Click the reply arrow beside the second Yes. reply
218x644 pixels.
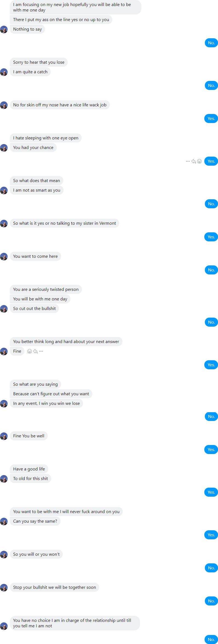click(194, 161)
